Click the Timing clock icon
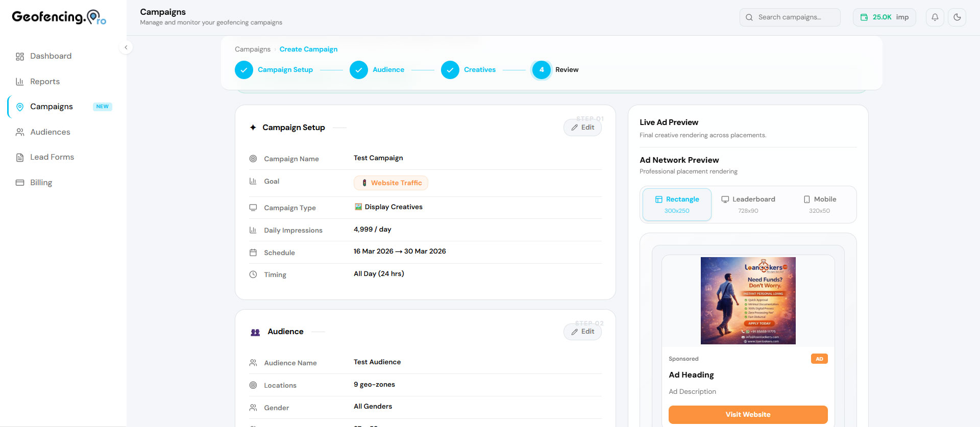 click(x=253, y=274)
